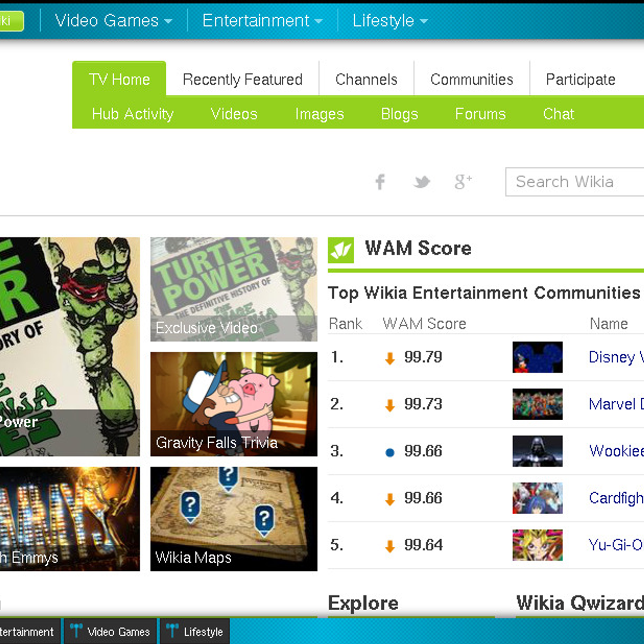Click the Marvel wiki thumbnail image
Viewport: 644px width, 644px height.
[537, 404]
